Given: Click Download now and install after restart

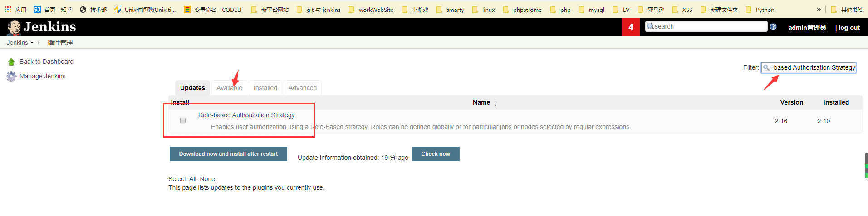Looking at the screenshot, I should pos(228,154).
